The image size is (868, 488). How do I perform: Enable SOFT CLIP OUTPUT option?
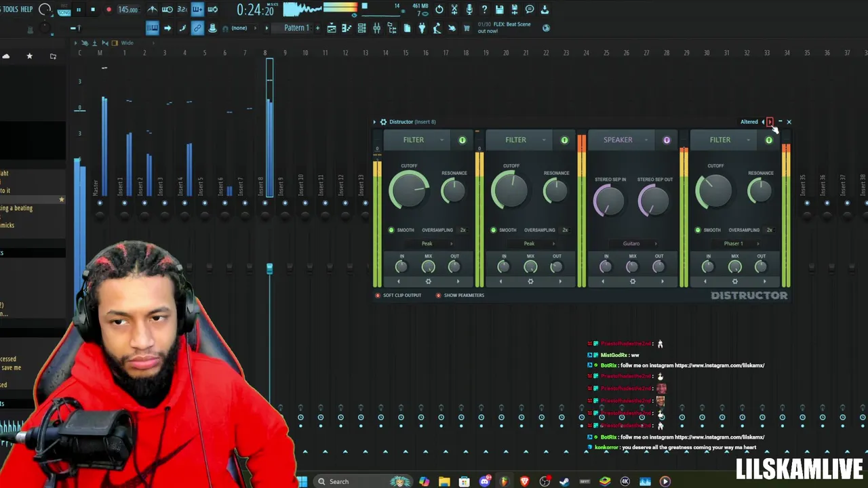coord(378,296)
